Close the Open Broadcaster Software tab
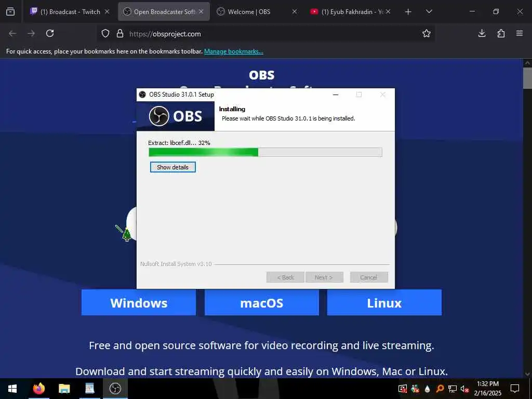The height and width of the screenshot is (399, 532). [201, 11]
